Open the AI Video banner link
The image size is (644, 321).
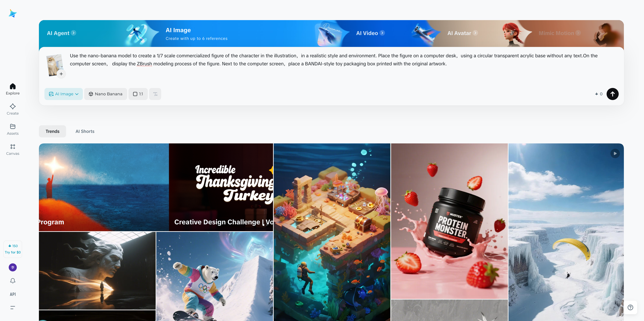click(370, 33)
